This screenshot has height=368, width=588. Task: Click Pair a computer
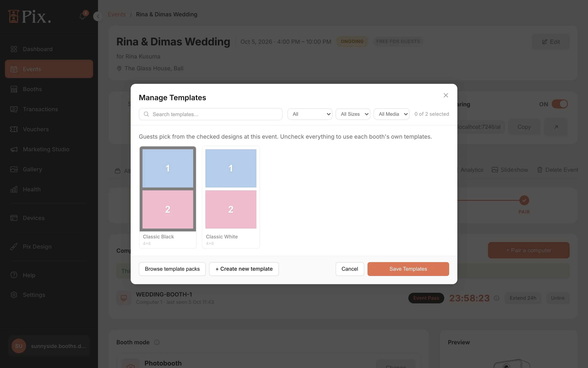click(528, 250)
